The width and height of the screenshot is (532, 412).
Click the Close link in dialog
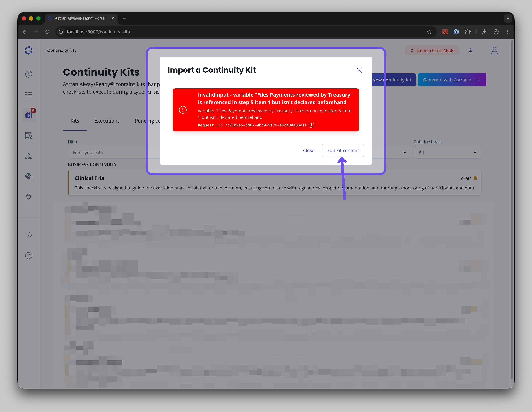click(308, 150)
